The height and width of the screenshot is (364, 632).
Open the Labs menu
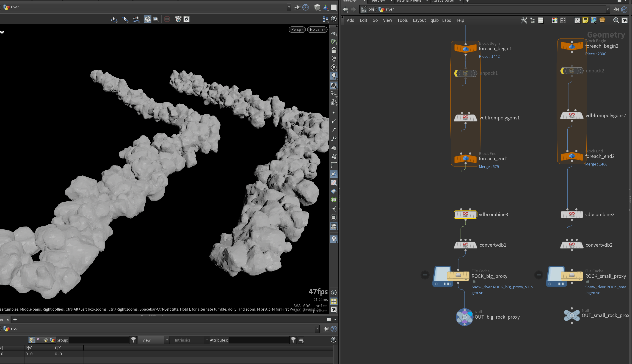(x=446, y=20)
